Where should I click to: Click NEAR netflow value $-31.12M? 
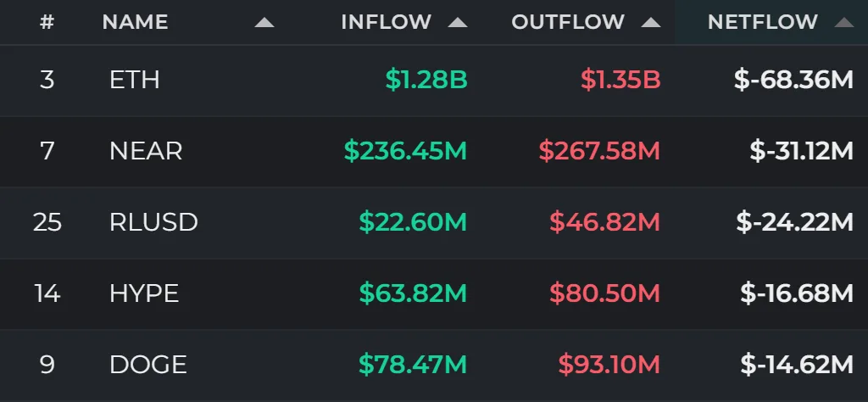802,151
